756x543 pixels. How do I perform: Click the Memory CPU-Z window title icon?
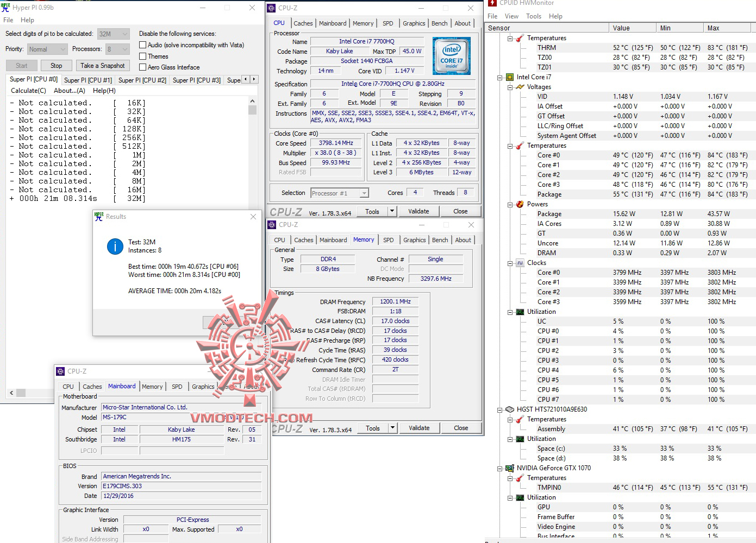(272, 225)
